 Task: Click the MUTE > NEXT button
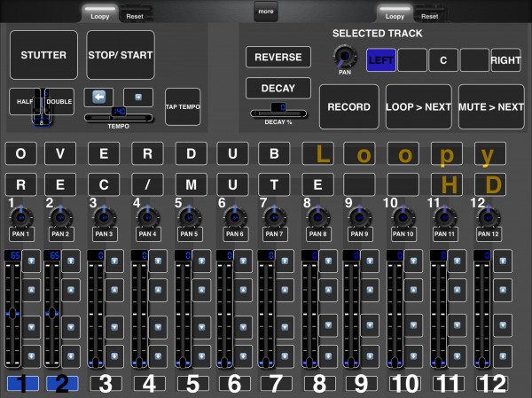[x=491, y=107]
